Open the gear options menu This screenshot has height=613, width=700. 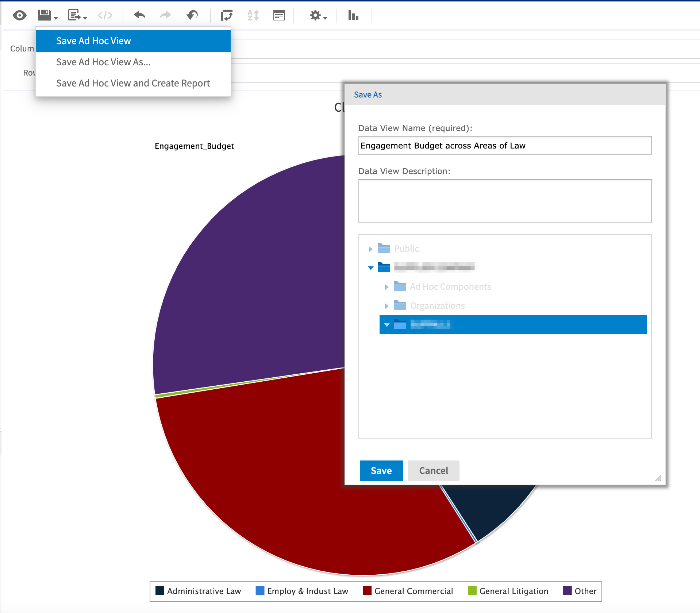pyautogui.click(x=318, y=15)
